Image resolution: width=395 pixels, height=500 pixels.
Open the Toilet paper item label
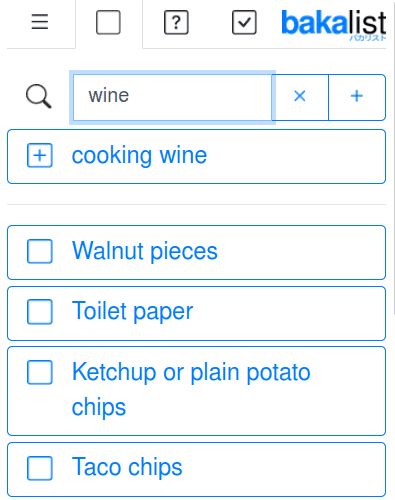coord(133,312)
